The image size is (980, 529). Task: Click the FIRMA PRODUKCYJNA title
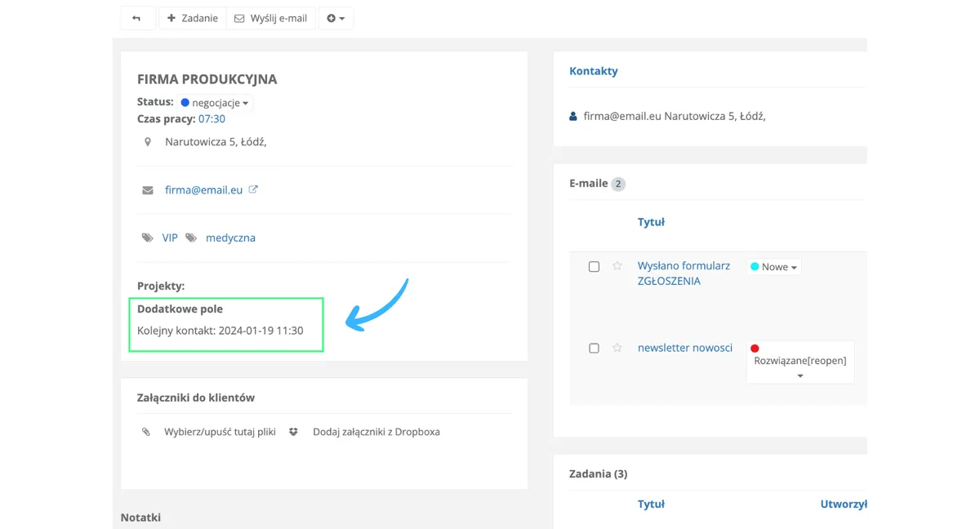coord(207,79)
